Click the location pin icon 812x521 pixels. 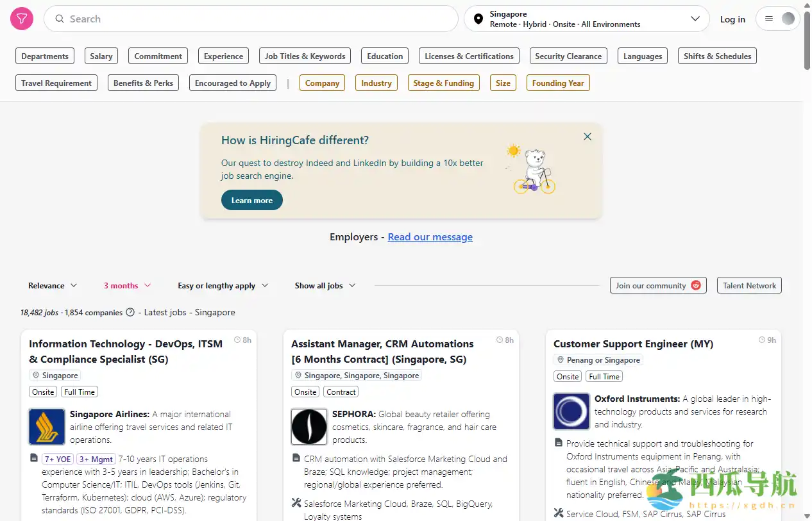(478, 19)
